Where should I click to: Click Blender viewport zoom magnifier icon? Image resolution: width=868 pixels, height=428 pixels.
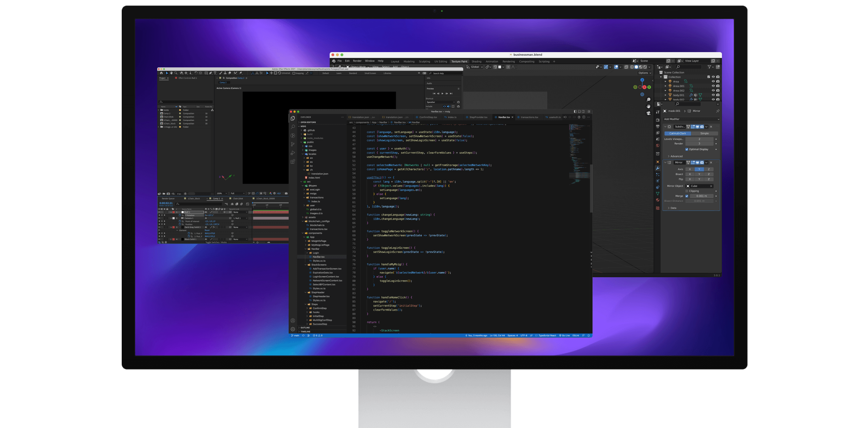click(648, 100)
